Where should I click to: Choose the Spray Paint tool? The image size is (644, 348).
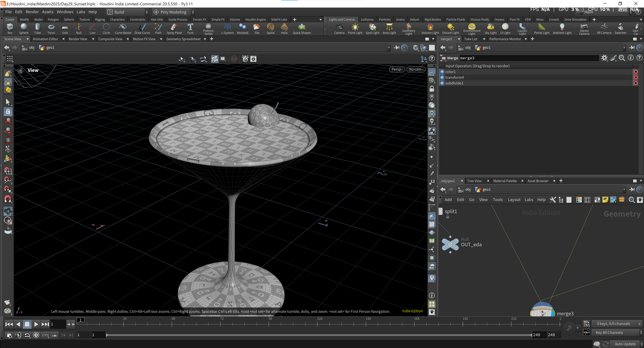point(174,28)
